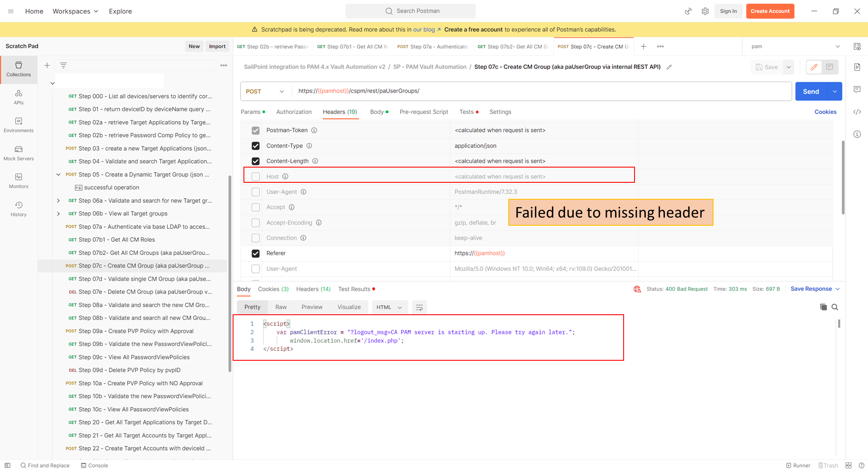Expand Step 06b - View all Target groups
The height and width of the screenshot is (471, 868).
pos(59,213)
